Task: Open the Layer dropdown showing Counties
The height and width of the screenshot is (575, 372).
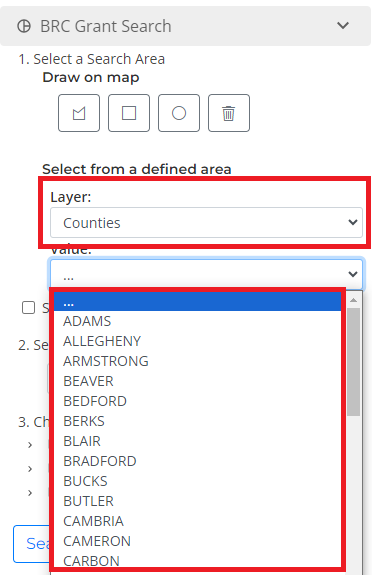Action: (x=206, y=223)
